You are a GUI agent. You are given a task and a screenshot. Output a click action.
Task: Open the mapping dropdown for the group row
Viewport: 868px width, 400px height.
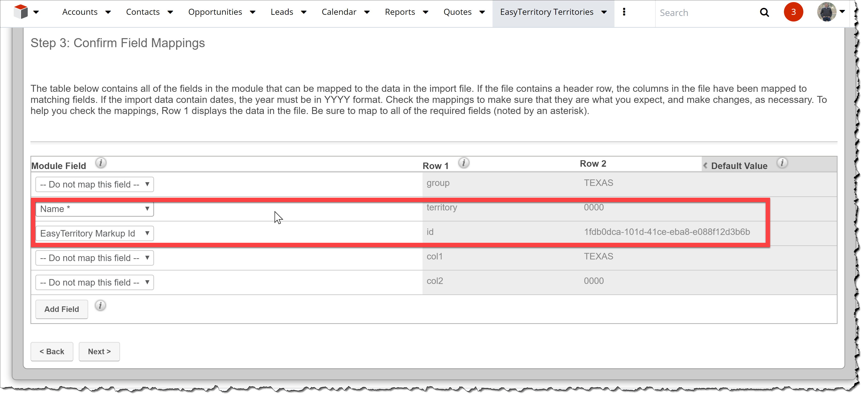(94, 185)
